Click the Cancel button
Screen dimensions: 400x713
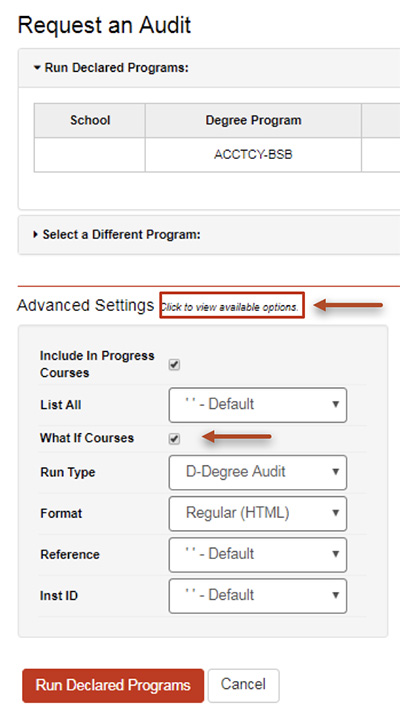[x=244, y=685]
